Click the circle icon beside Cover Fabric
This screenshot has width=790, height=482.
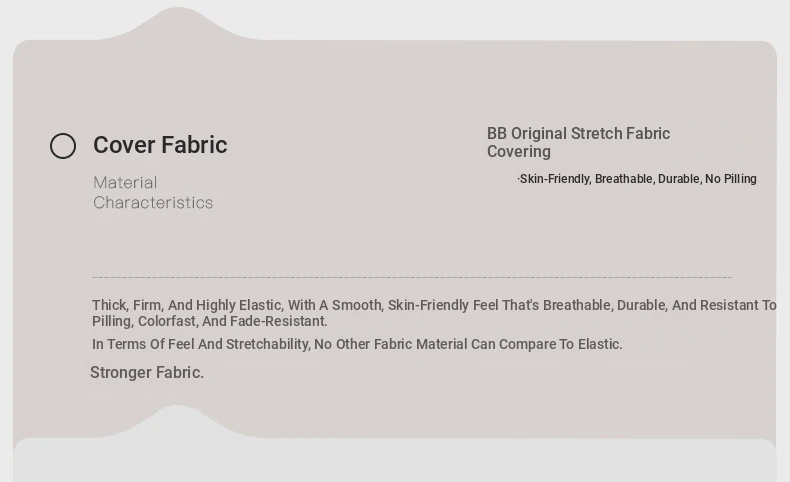click(63, 146)
